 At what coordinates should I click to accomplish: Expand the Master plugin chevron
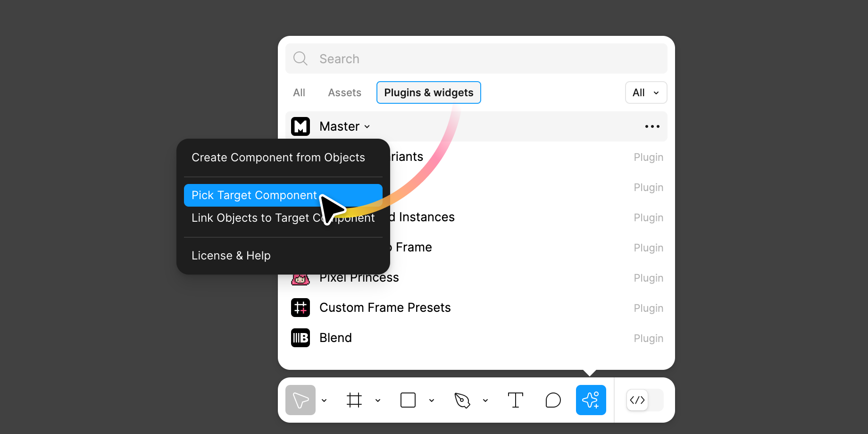pos(367,126)
